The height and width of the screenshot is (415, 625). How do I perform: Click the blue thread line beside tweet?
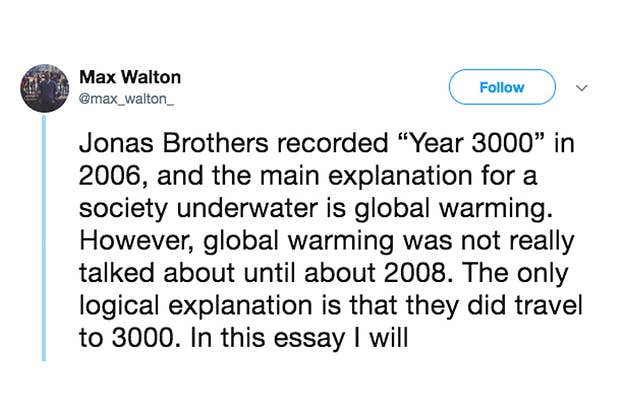pos(45,240)
